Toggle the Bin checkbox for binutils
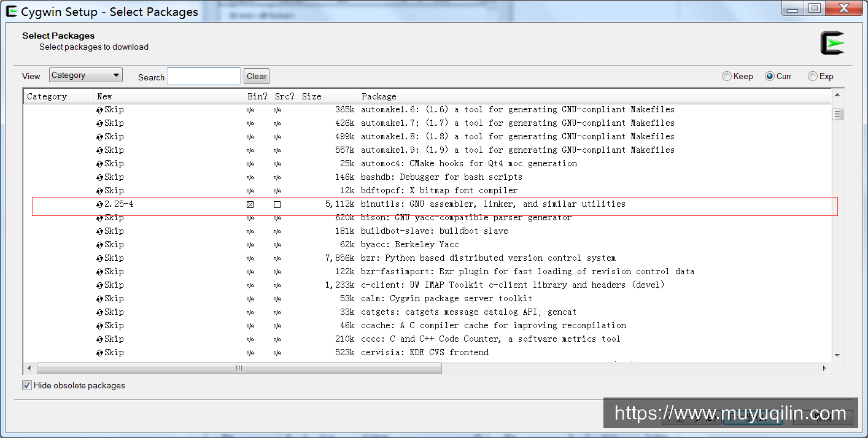 pos(250,204)
